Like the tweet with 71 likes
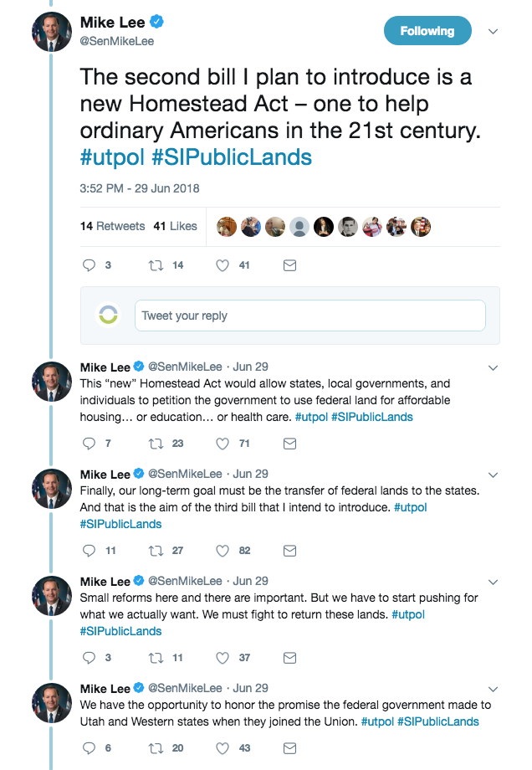 (223, 444)
